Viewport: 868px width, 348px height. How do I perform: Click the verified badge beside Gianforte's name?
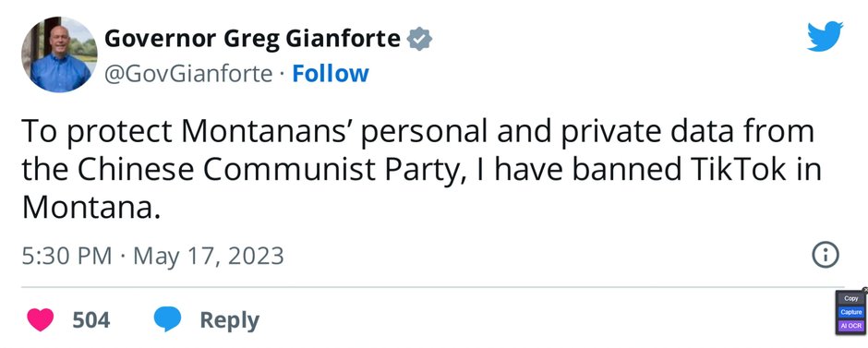pos(419,40)
